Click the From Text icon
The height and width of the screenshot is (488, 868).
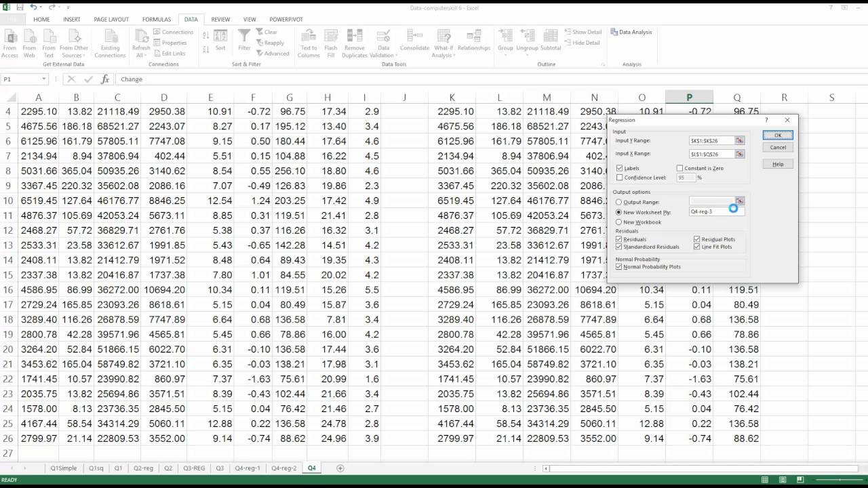click(x=49, y=36)
